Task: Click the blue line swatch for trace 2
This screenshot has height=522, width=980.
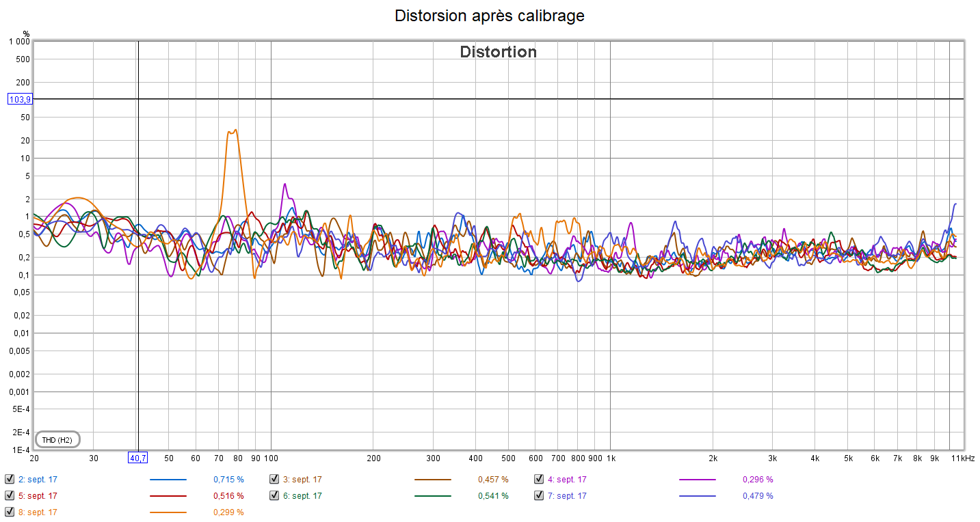Action: point(168,480)
